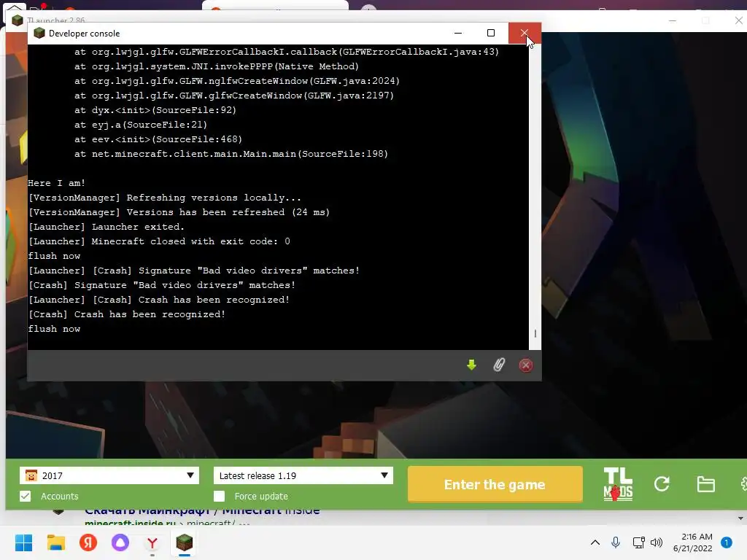This screenshot has height=560, width=747.
Task: Enable Force update checkbox
Action: (219, 496)
